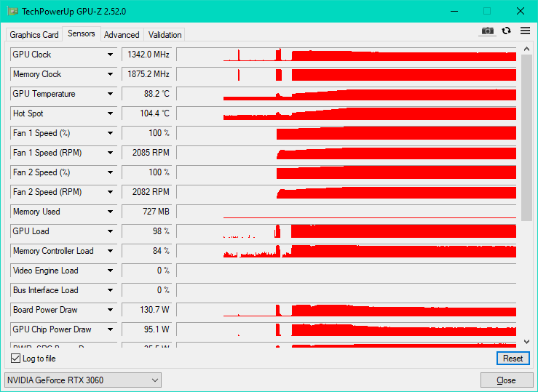Click the Fan 1 value 2085 RPM
538x392 pixels.
[147, 153]
